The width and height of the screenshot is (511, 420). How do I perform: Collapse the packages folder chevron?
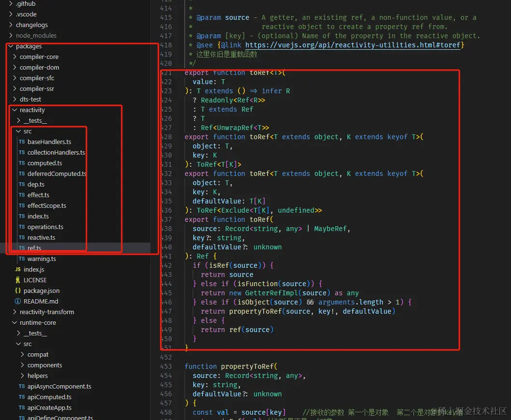click(11, 46)
